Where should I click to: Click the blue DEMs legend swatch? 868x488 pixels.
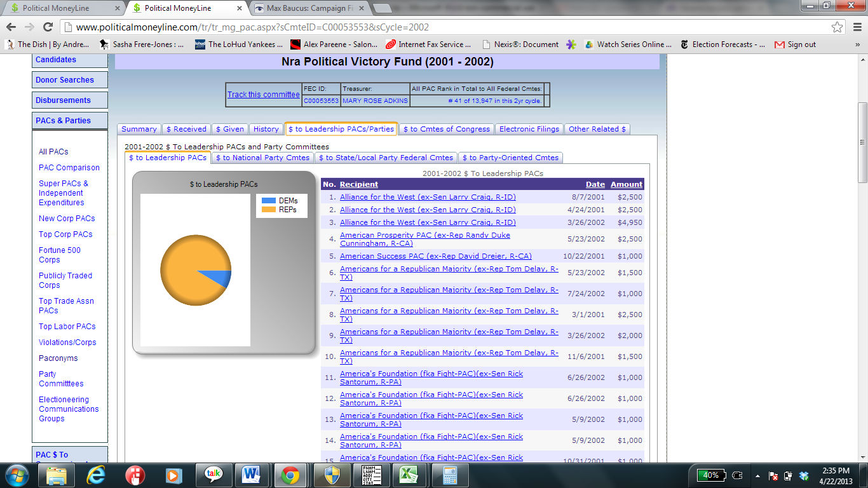pos(269,201)
